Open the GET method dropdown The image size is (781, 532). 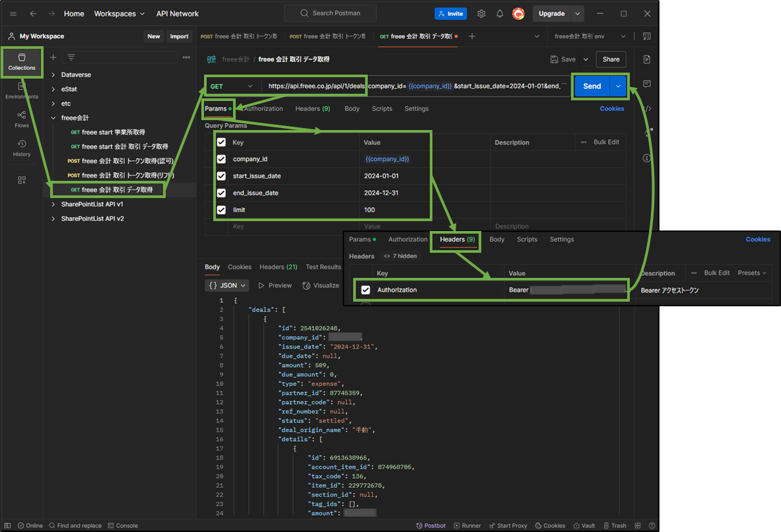(231, 86)
